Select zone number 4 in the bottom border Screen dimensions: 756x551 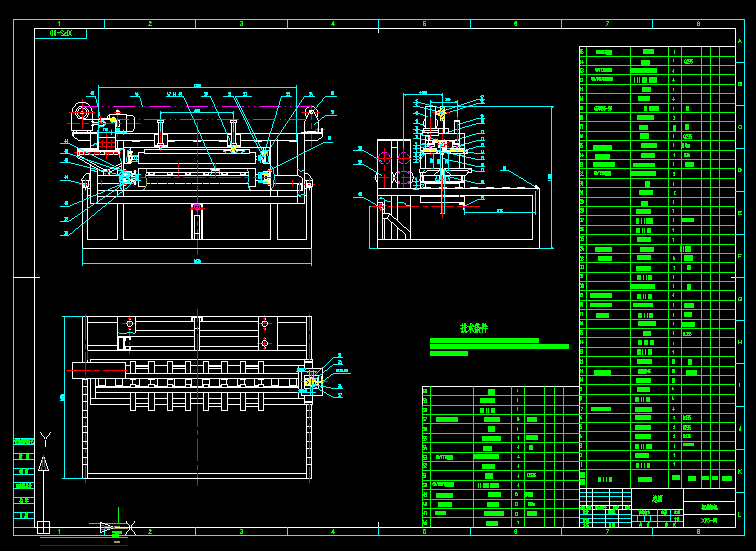coord(333,531)
